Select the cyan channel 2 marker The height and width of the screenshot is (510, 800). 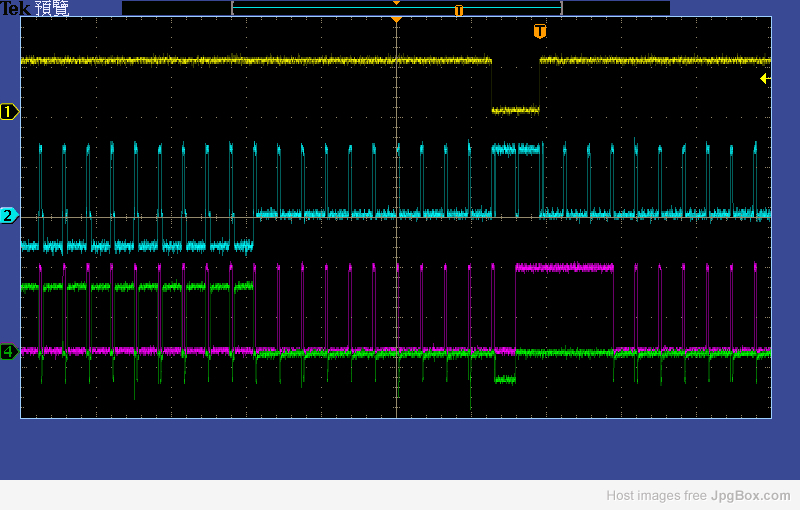point(9,215)
